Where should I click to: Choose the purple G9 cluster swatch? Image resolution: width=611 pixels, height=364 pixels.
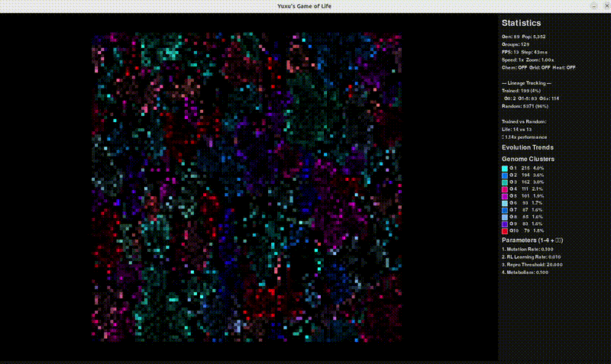click(505, 224)
